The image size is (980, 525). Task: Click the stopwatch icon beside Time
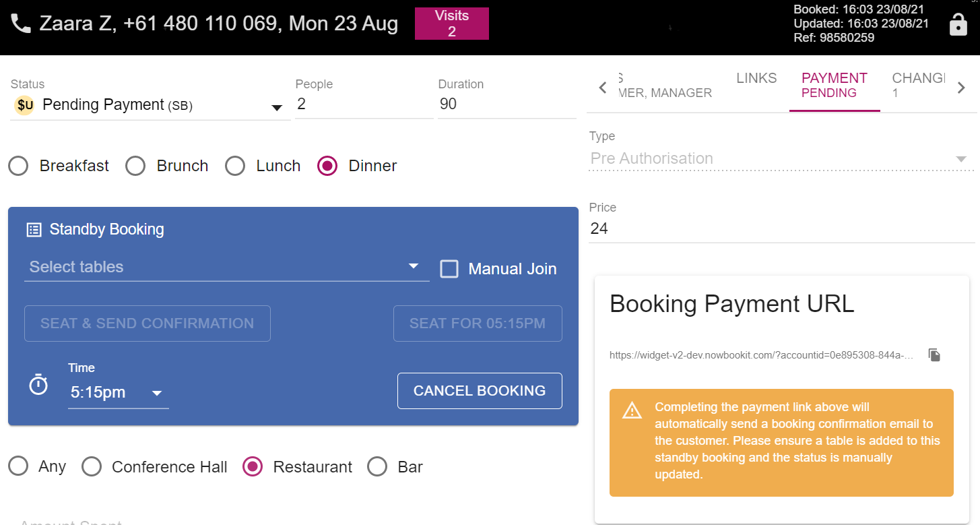(x=38, y=385)
